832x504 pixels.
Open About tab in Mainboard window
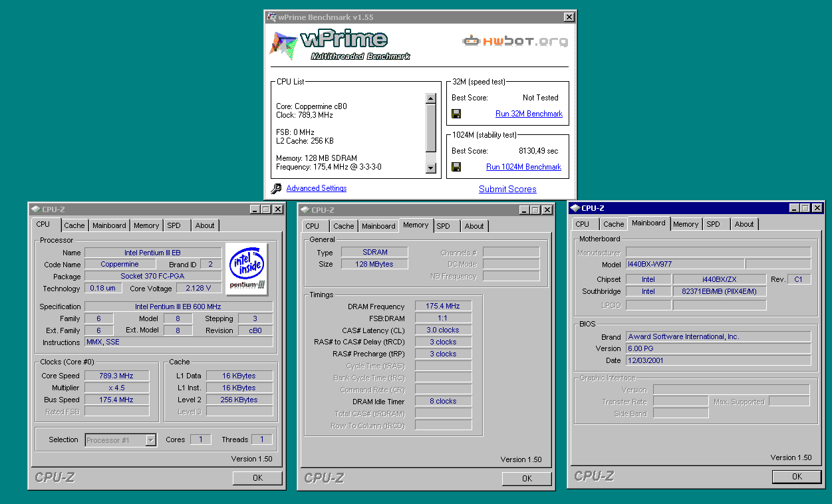[x=744, y=224]
